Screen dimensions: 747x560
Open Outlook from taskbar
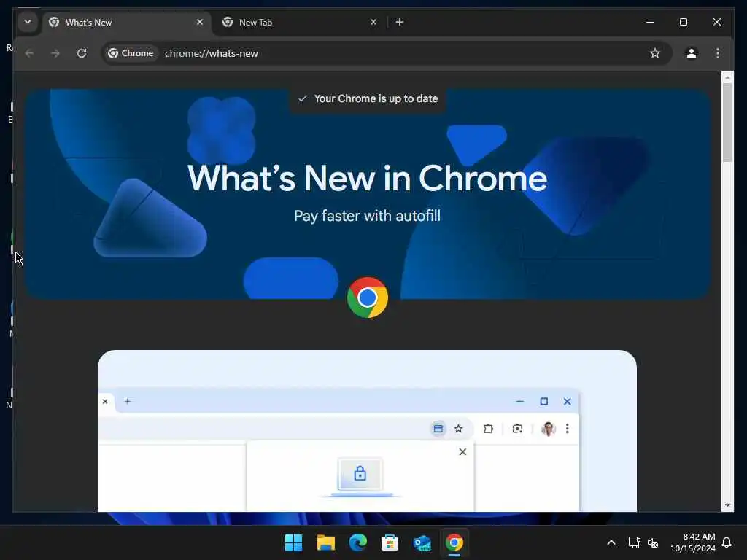[x=422, y=542]
